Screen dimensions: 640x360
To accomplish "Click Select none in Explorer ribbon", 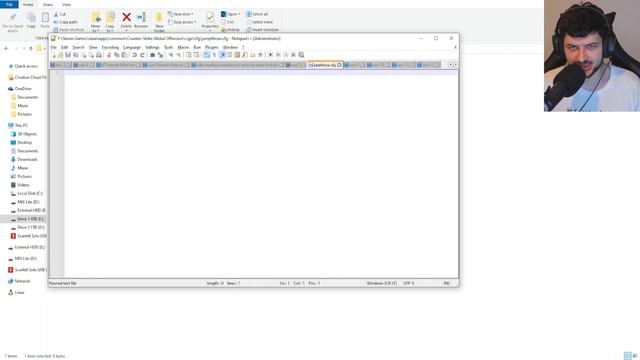I will pyautogui.click(x=259, y=22).
